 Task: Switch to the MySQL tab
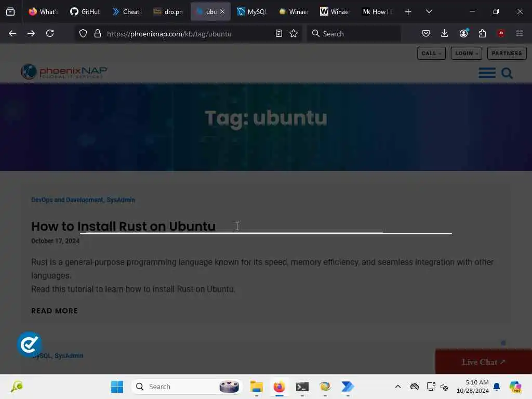(x=251, y=12)
